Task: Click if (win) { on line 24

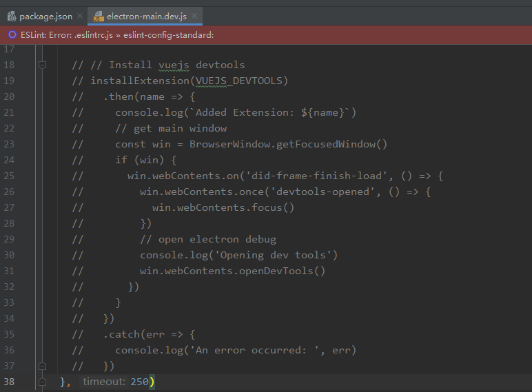Action: coord(146,160)
